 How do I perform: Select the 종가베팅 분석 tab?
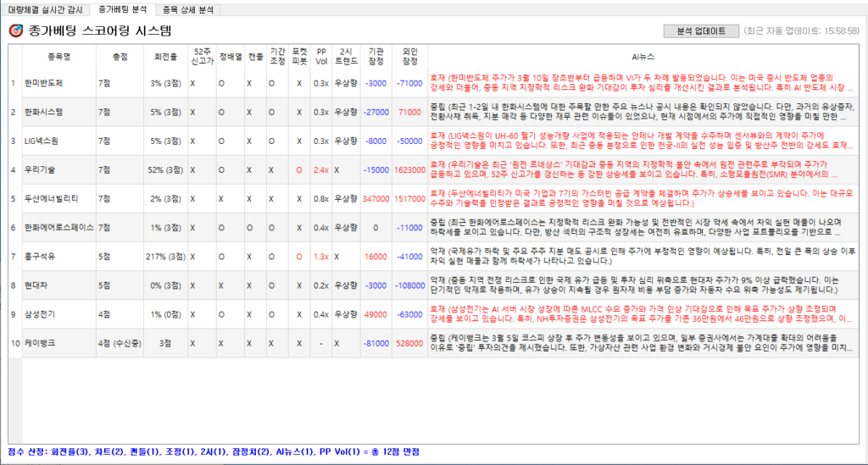pyautogui.click(x=122, y=9)
